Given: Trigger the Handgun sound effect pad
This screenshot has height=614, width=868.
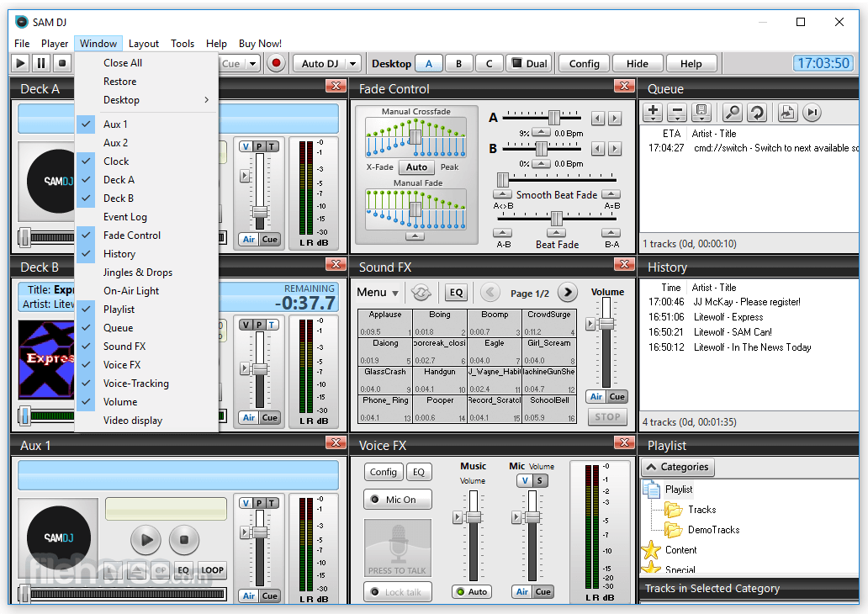Looking at the screenshot, I should click(440, 380).
